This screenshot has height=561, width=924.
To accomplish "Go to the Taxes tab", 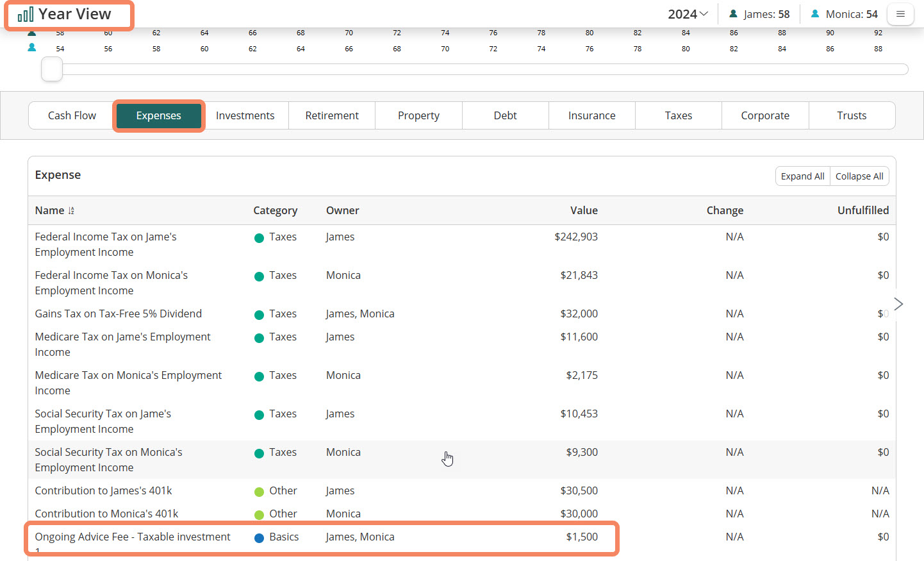I will tap(678, 115).
